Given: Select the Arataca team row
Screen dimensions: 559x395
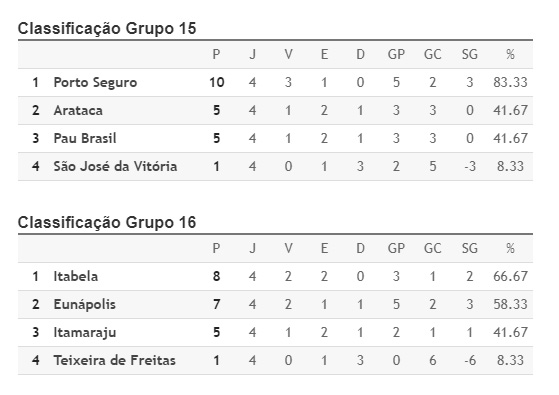Looking at the screenshot, I should [275, 111].
